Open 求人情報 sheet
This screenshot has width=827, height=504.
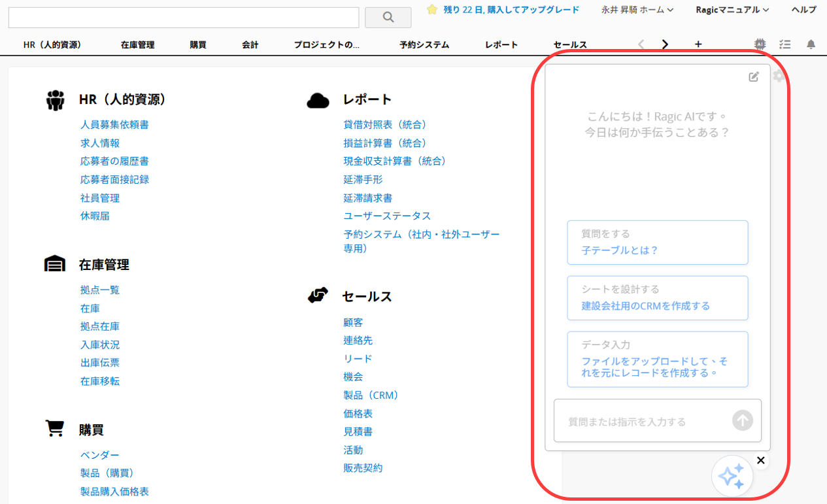pos(100,143)
